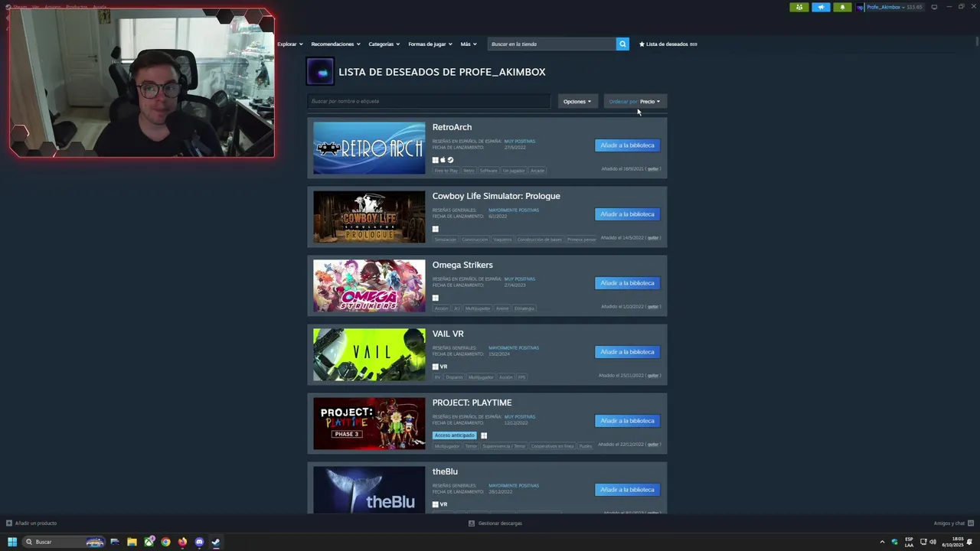Add PROJECT: PLAYTIME to the library
The image size is (980, 551).
click(x=627, y=421)
